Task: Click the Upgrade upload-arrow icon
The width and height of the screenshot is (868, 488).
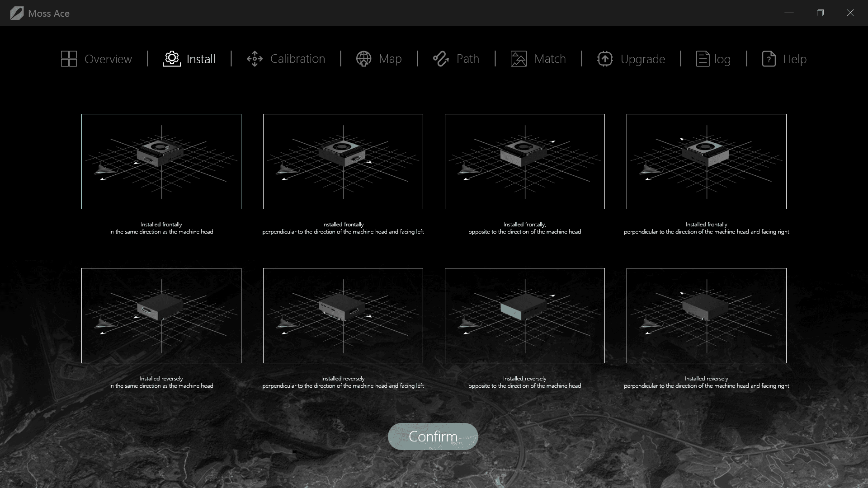Action: click(605, 59)
